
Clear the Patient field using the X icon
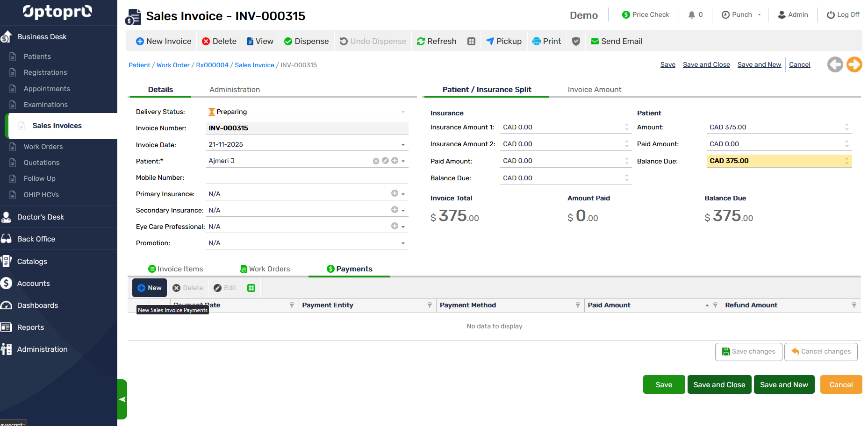coord(376,161)
